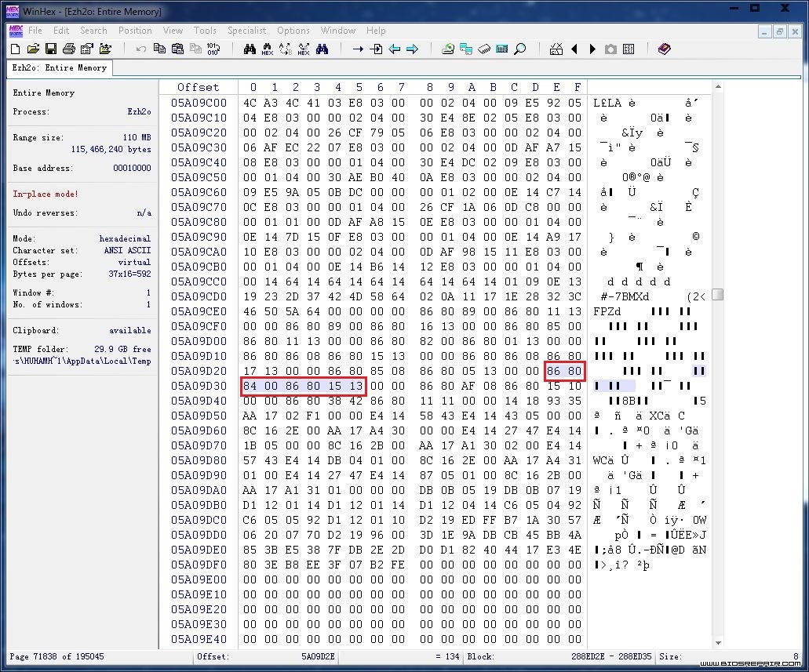Open the Specialist menu

(x=246, y=31)
